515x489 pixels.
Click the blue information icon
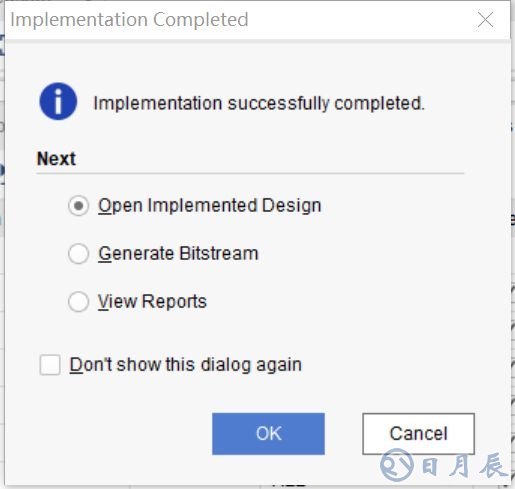58,101
